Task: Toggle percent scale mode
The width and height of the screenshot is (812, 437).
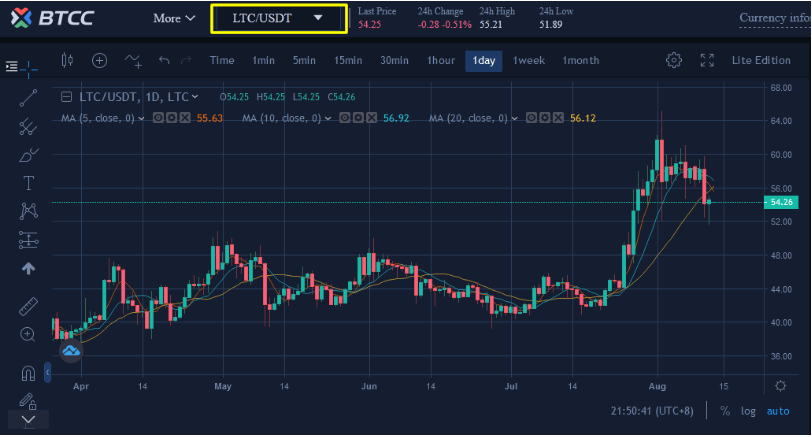Action: click(725, 411)
